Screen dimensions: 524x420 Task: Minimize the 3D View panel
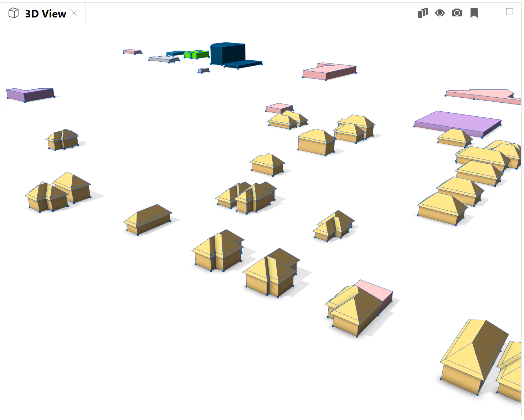pos(491,12)
